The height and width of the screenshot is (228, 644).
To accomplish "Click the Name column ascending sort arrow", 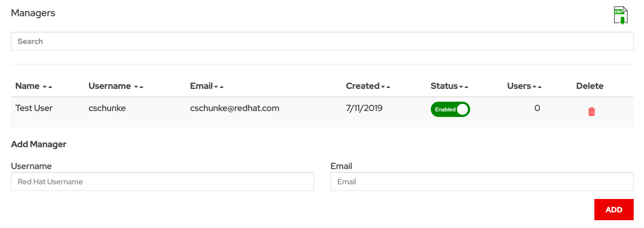I will point(50,87).
